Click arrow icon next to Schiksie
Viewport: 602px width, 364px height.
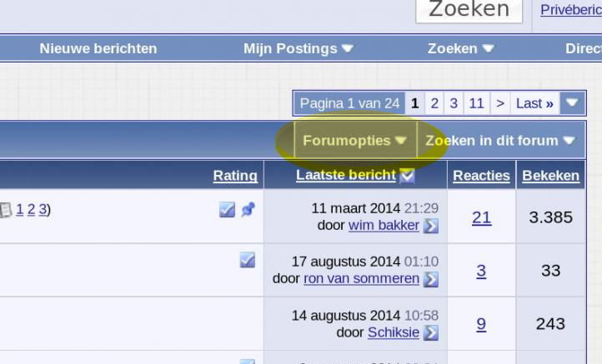click(x=431, y=332)
